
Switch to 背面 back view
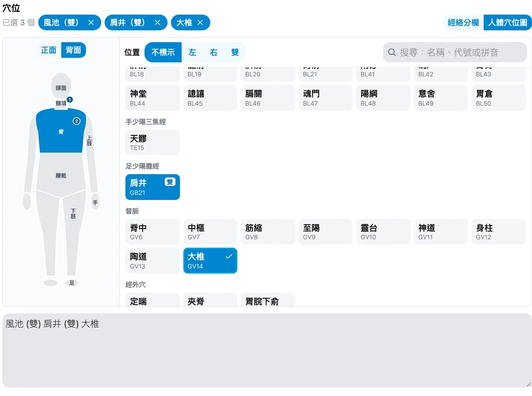[74, 50]
